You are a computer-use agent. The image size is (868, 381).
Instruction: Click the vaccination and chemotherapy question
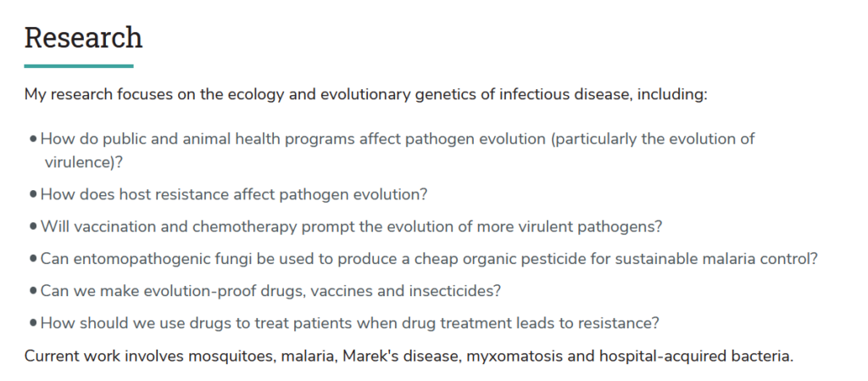[352, 227]
